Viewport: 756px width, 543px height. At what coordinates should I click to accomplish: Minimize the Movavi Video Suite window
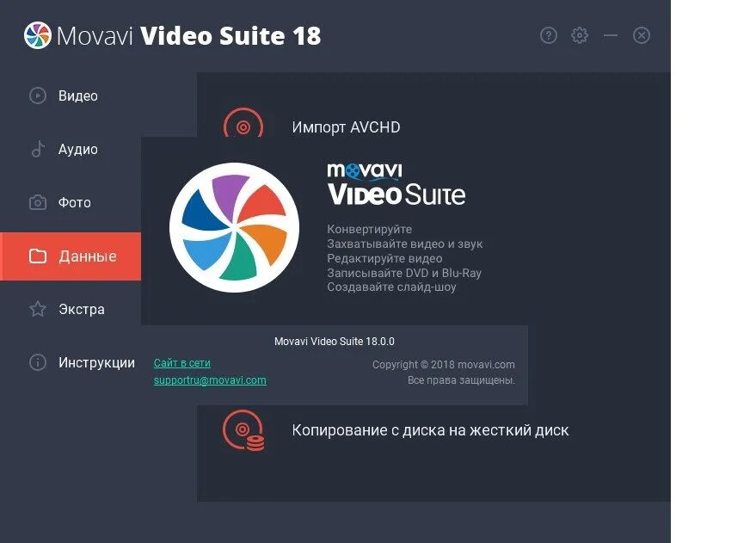tap(611, 35)
